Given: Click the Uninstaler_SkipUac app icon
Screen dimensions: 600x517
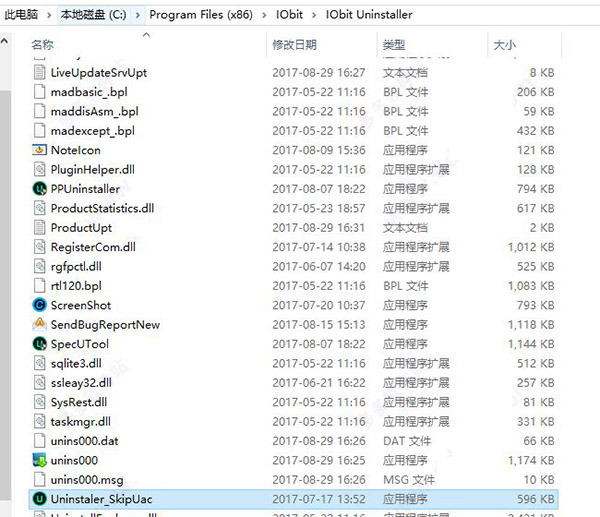Looking at the screenshot, I should [39, 499].
